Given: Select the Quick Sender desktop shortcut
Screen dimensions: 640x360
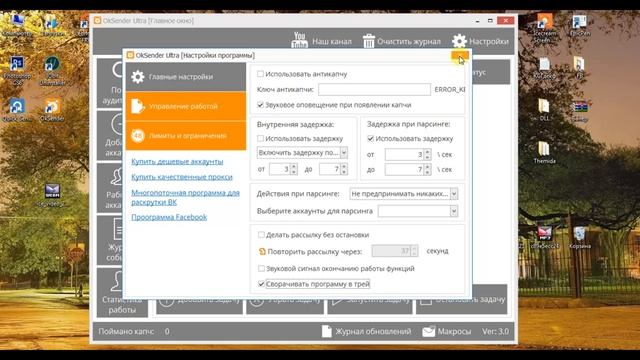Looking at the screenshot, I should 17,110.
